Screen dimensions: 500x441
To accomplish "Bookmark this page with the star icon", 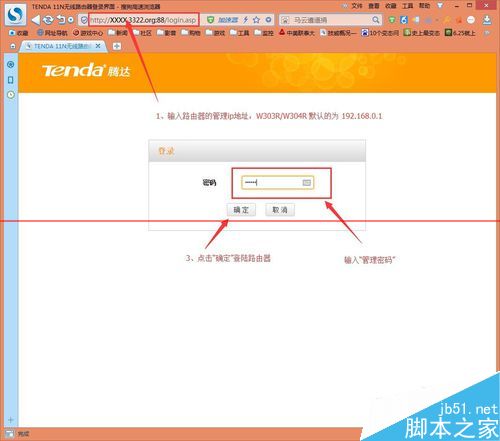I will pyautogui.click(x=256, y=20).
